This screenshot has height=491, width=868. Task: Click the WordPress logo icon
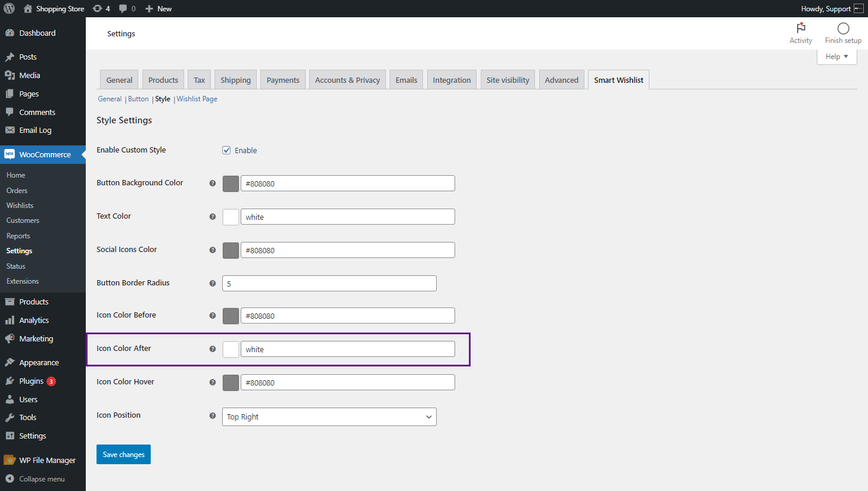9,8
